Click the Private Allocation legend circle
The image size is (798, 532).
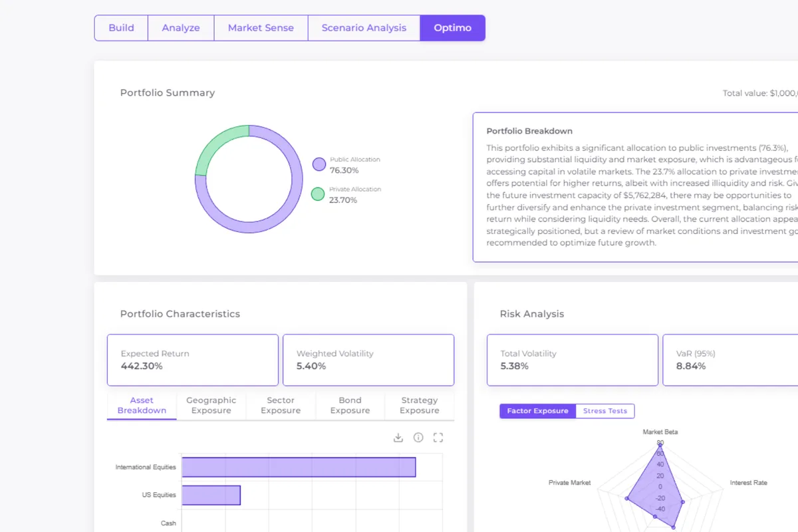318,194
